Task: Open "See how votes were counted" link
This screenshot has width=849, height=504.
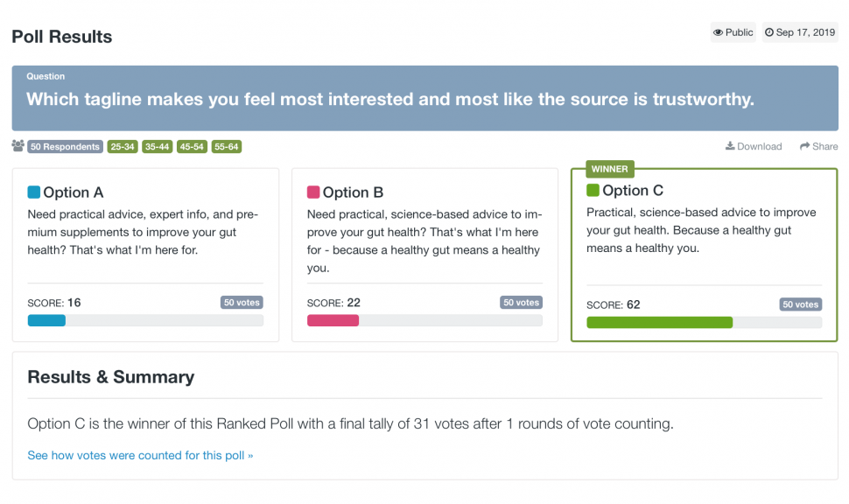Action: coord(140,455)
